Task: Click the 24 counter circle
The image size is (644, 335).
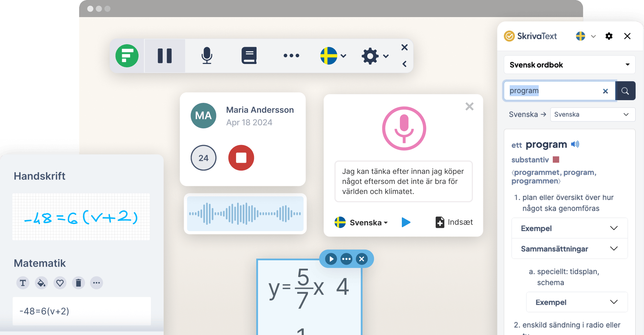Action: pos(204,158)
